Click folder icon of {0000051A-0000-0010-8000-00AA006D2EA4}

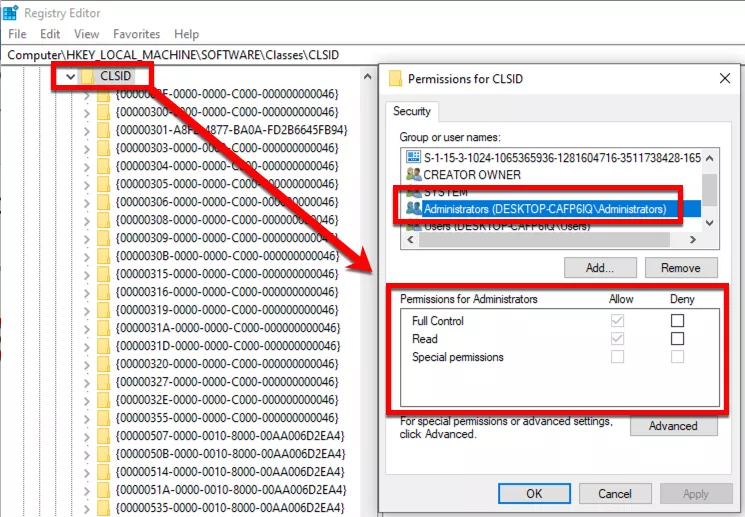pos(103,489)
